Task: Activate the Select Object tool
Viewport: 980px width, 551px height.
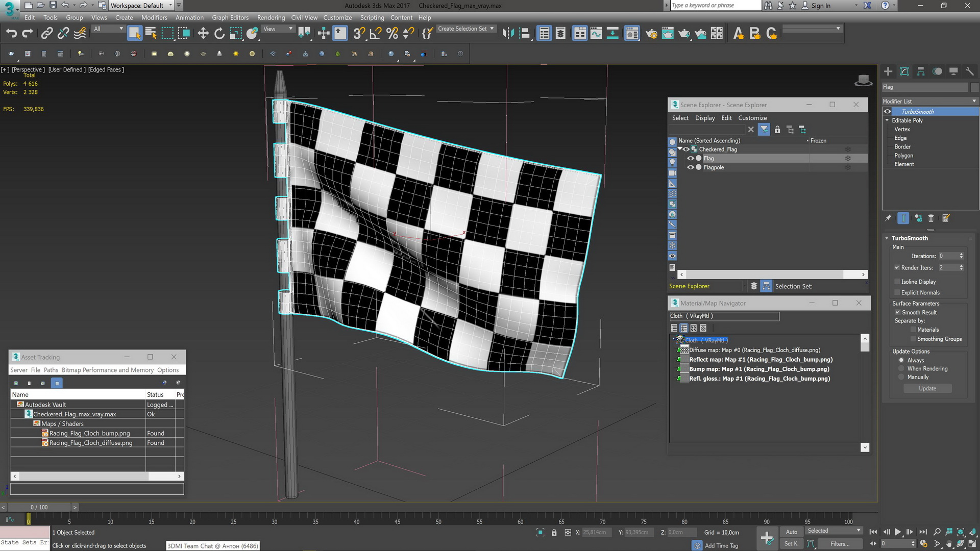Action: [x=134, y=34]
